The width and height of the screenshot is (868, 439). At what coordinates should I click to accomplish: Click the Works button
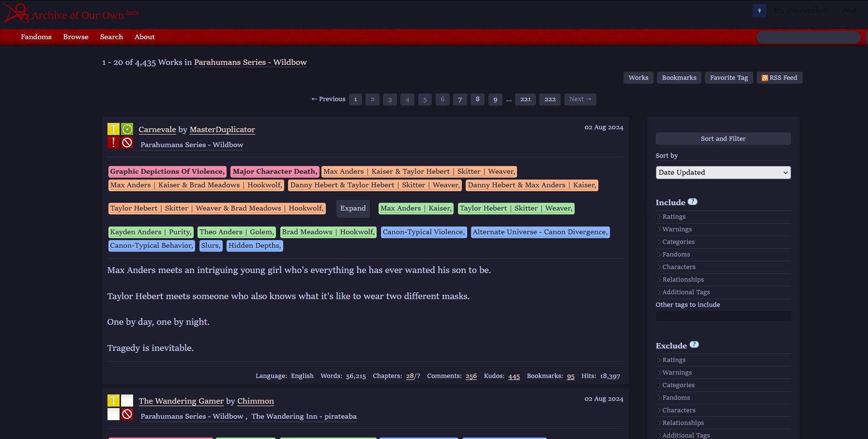click(x=639, y=77)
